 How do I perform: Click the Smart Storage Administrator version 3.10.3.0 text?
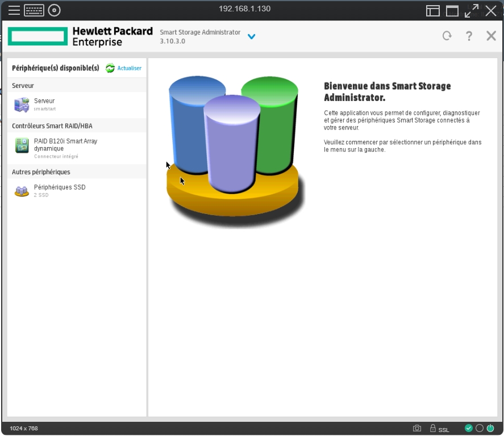click(200, 36)
